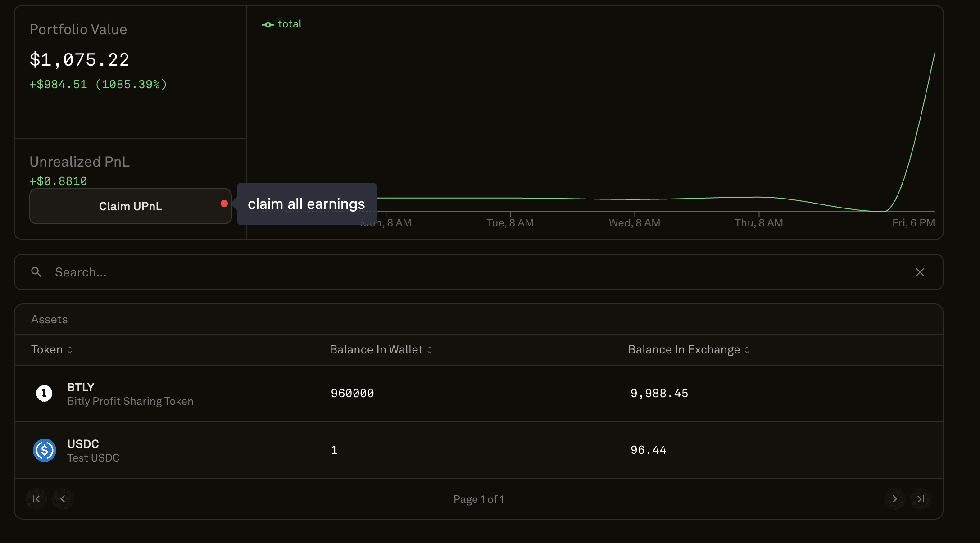Click the 'claim all earnings' tooltip
The image size is (980, 543).
coord(306,204)
